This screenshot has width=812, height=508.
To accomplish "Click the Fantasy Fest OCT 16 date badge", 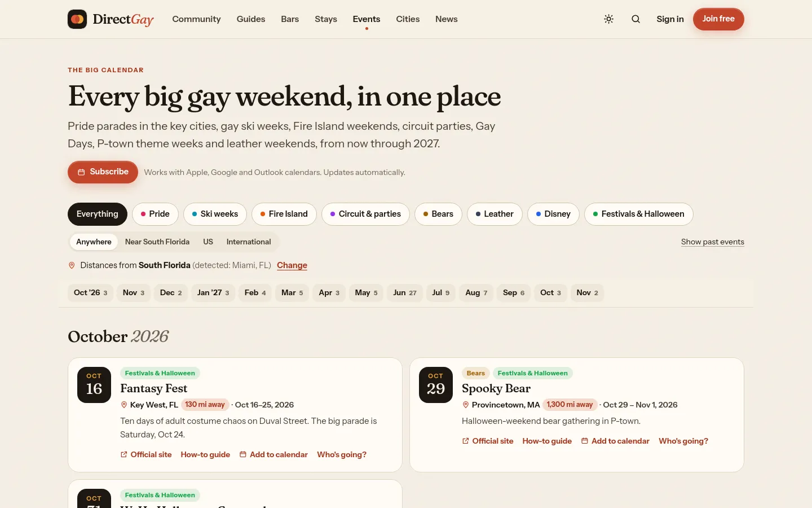I will (x=94, y=385).
